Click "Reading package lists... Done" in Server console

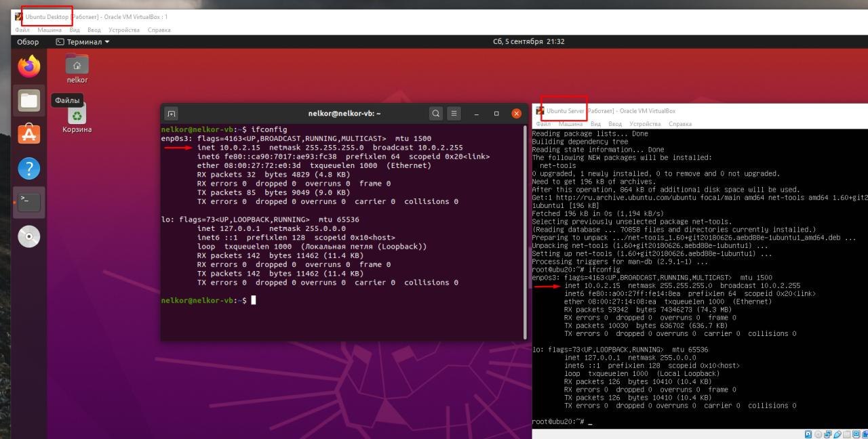590,133
